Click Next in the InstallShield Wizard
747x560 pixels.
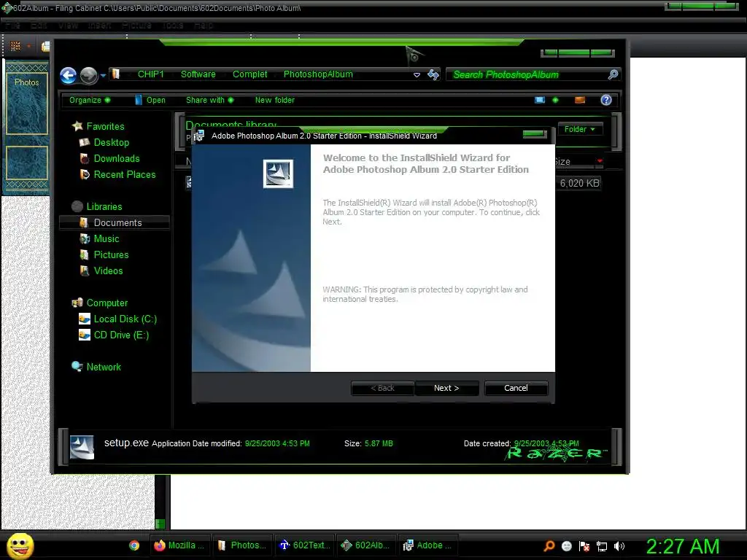tap(446, 388)
